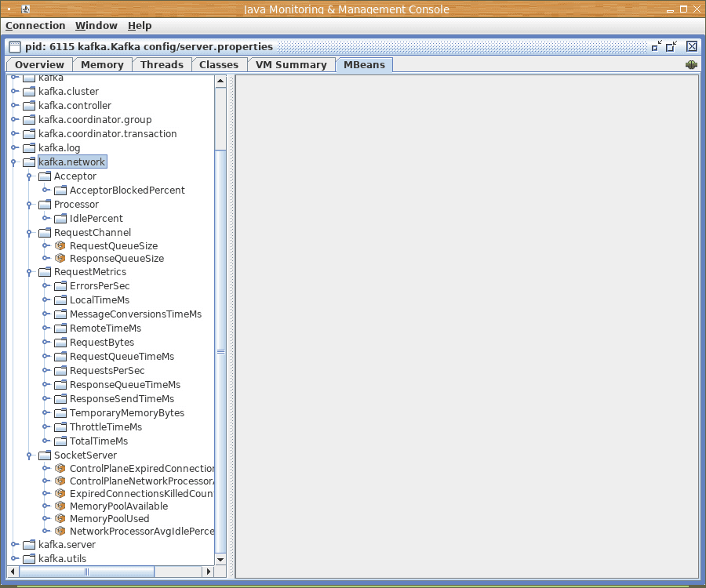Image resolution: width=706 pixels, height=588 pixels.
Task: Click the kafka.server folder icon
Action: pyautogui.click(x=29, y=544)
